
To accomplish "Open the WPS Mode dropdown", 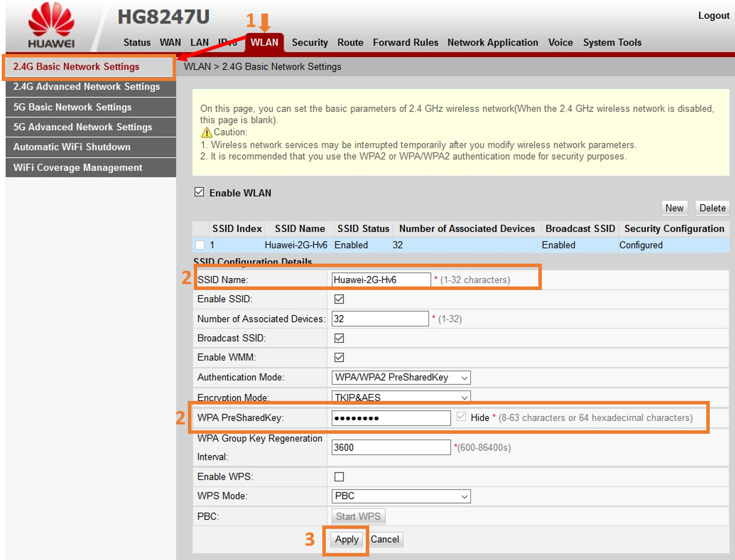I will (401, 496).
